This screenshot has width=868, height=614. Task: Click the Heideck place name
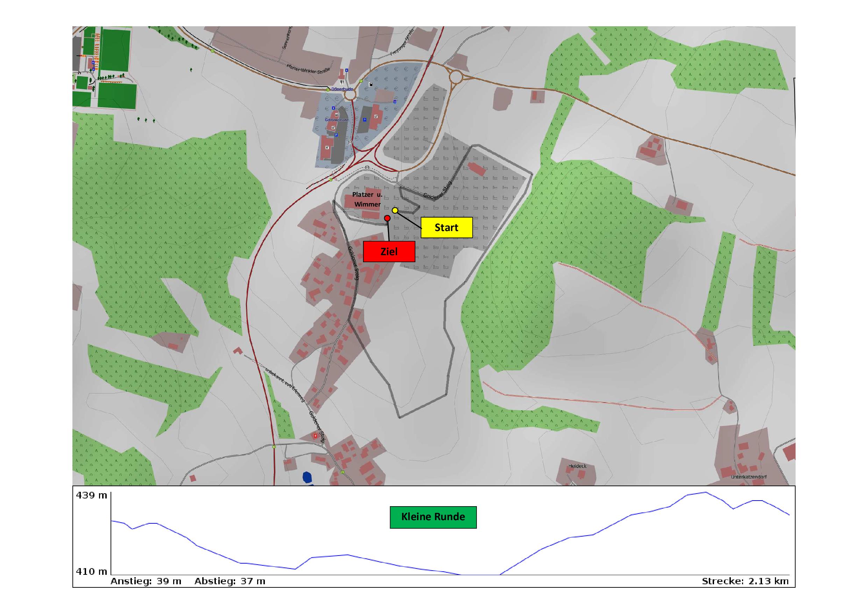(577, 466)
